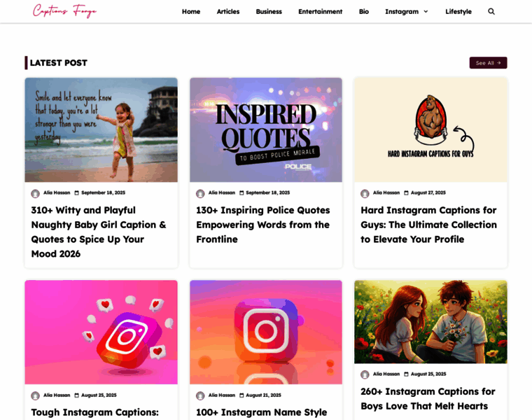Click author avatar on Police Quotes post
This screenshot has height=420, width=532.
tap(200, 193)
